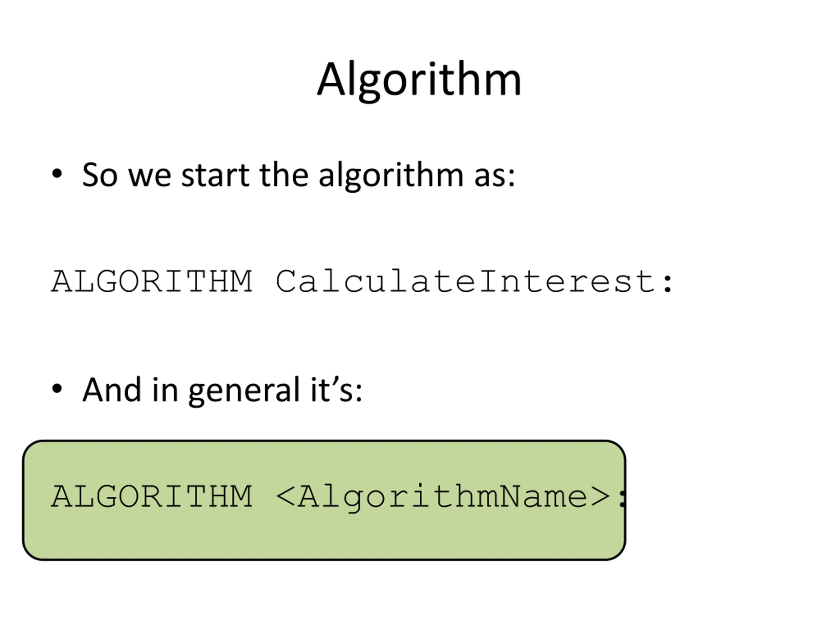Click the word "And" in second bullet
The height and width of the screenshot is (630, 840).
click(112, 390)
